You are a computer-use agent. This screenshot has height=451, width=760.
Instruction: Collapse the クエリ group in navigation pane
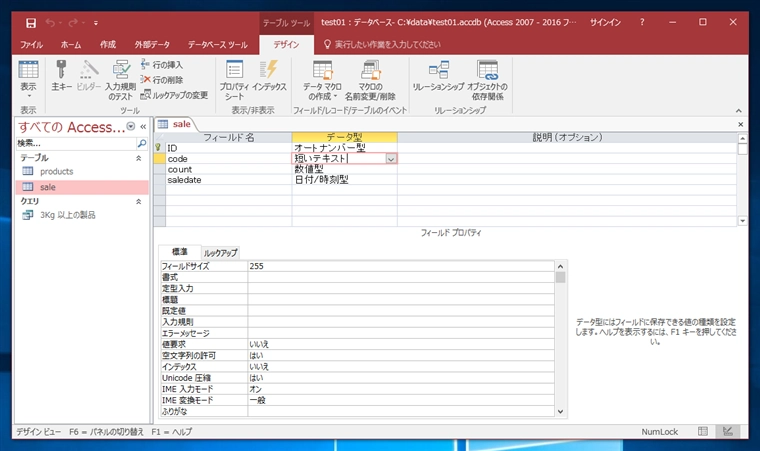138,201
